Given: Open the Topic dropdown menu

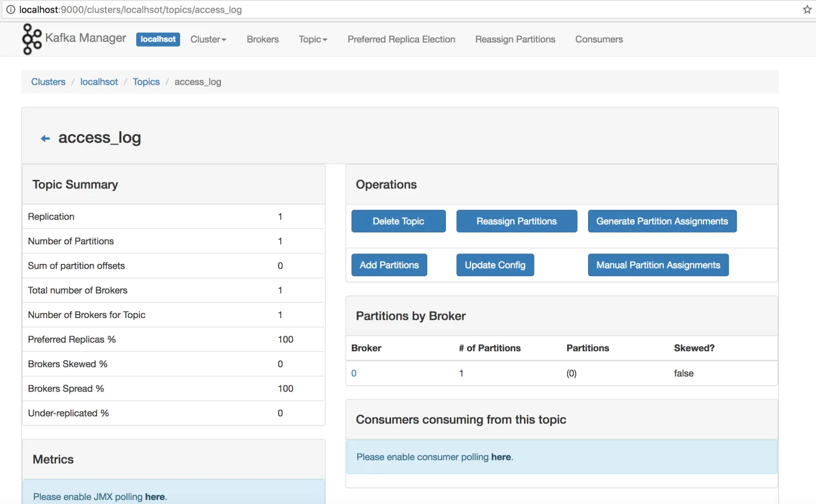Looking at the screenshot, I should [313, 39].
